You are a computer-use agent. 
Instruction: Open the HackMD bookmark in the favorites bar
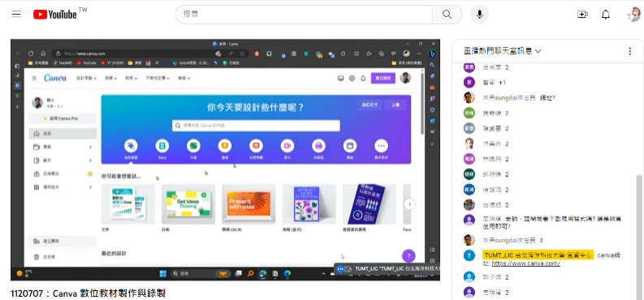coord(63,63)
